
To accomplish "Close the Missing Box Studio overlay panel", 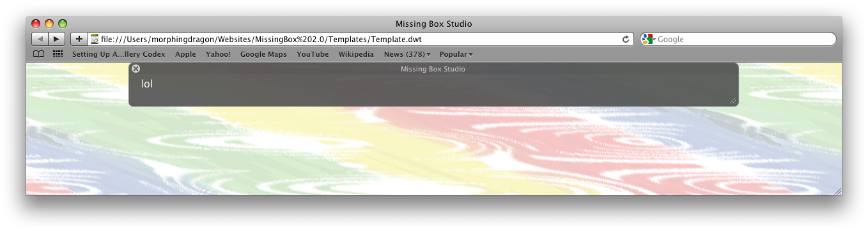I will pos(136,68).
